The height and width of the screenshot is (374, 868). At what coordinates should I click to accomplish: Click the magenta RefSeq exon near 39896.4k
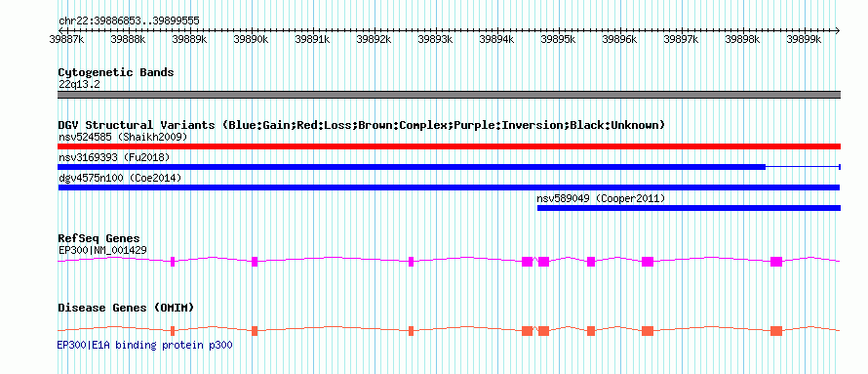(648, 262)
